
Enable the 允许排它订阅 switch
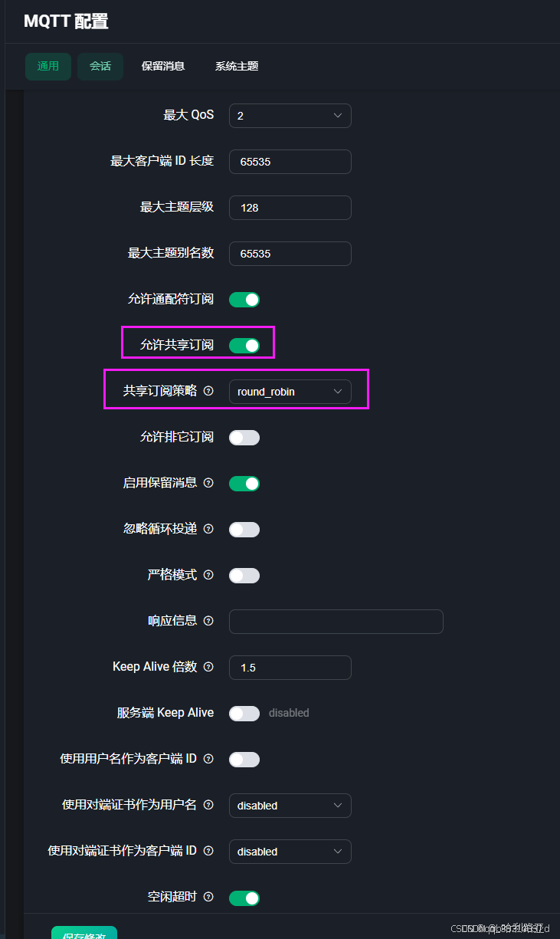point(244,437)
